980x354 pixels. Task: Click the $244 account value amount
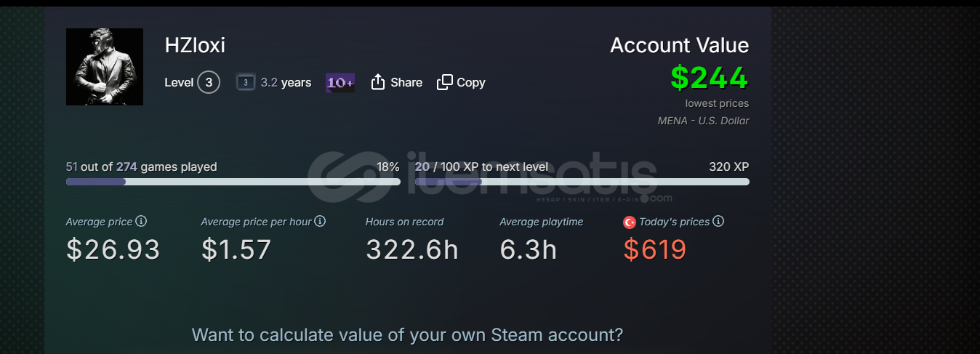tap(710, 78)
